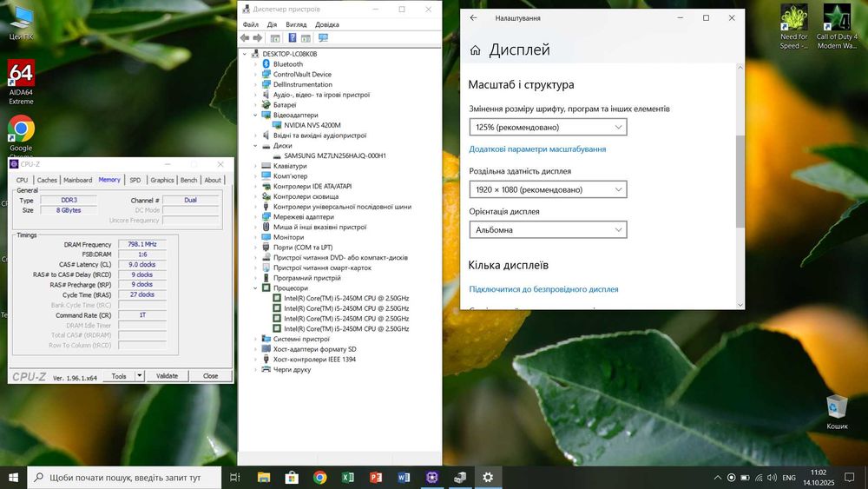Collapse the DESKTOP-LC08K0B root node

coord(245,54)
